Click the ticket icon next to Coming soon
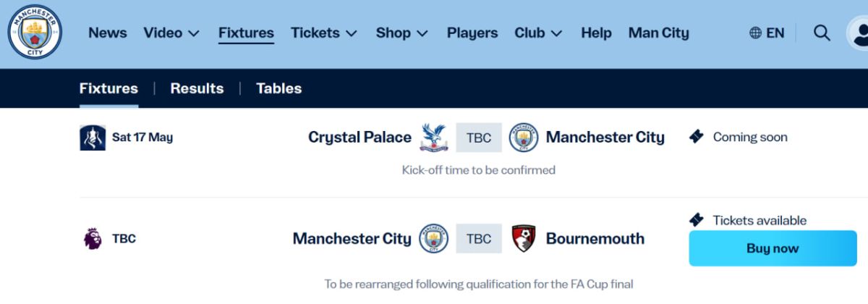868x304 pixels. click(697, 137)
